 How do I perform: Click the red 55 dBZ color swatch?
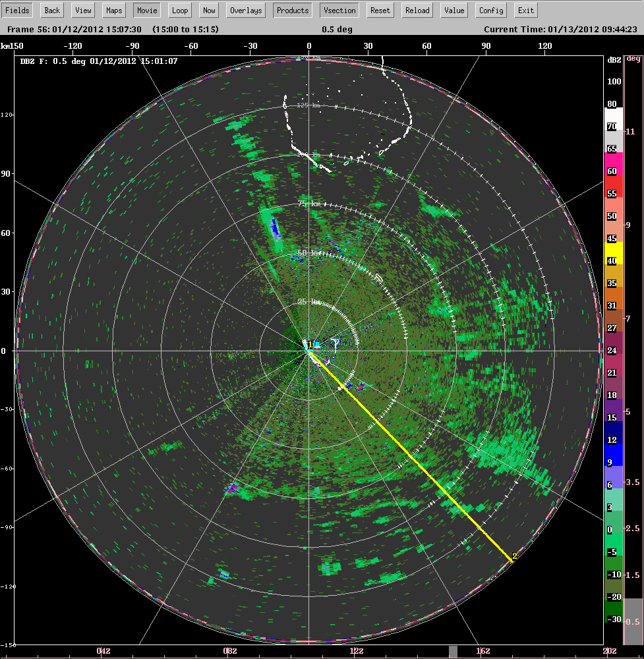coord(613,186)
